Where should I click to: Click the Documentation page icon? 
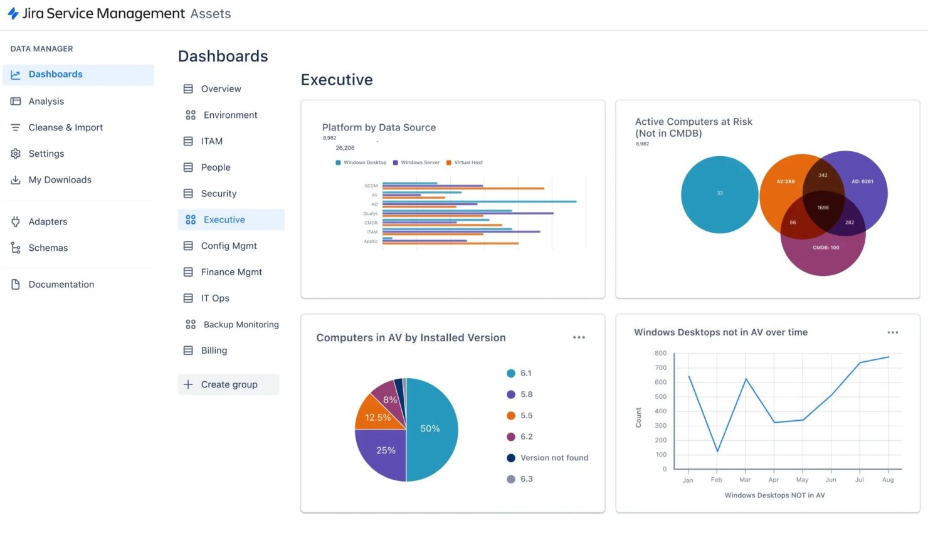tap(16, 284)
